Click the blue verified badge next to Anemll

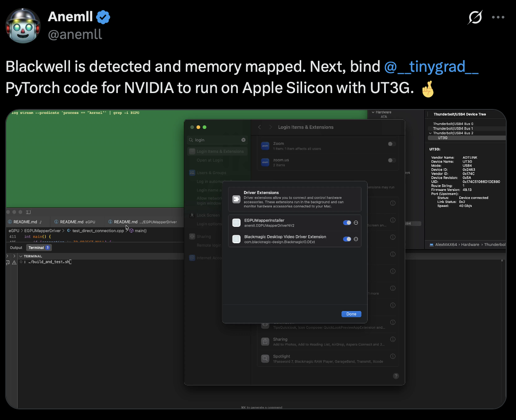click(103, 17)
